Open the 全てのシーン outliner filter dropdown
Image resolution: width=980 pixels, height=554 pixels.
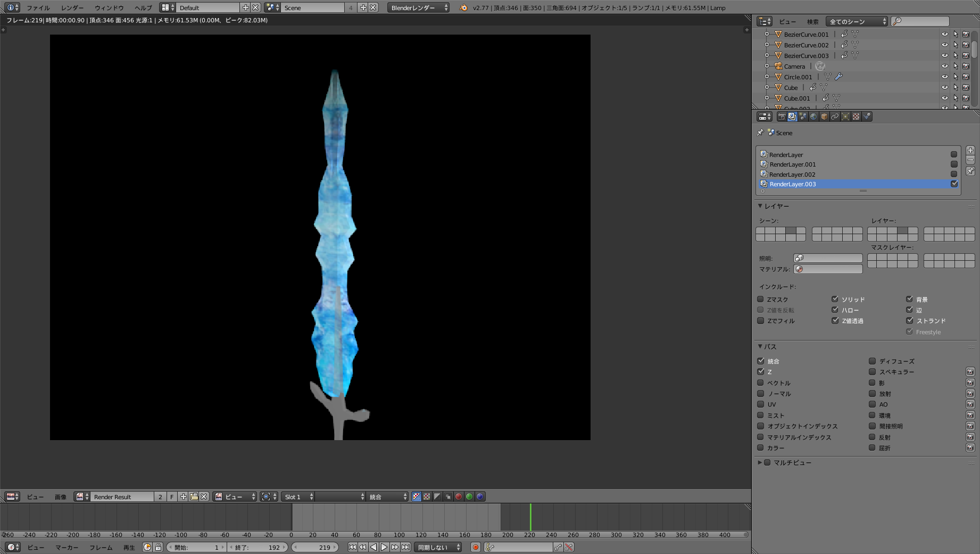point(857,21)
